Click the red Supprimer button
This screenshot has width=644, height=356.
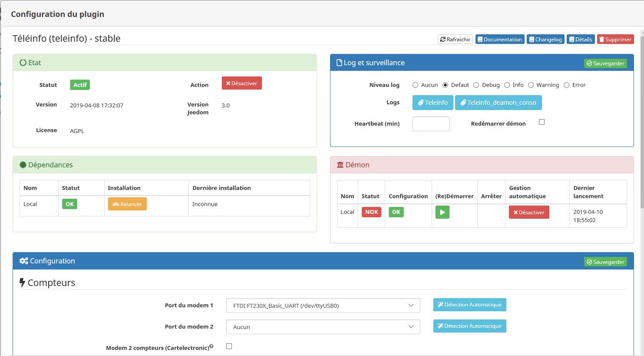point(615,39)
